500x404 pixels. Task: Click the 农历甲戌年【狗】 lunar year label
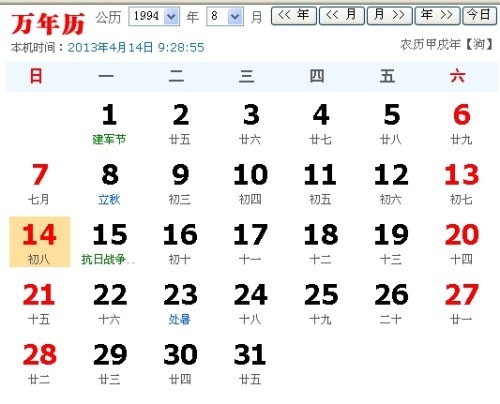[x=446, y=44]
